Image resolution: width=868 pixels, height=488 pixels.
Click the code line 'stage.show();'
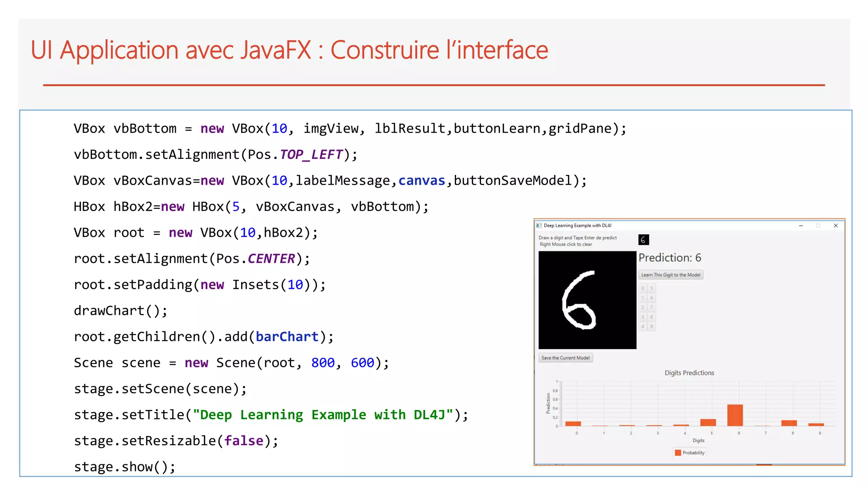[125, 467]
